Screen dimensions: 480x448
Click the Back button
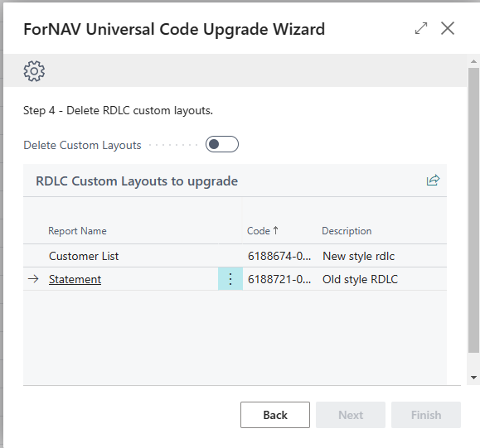[275, 415]
